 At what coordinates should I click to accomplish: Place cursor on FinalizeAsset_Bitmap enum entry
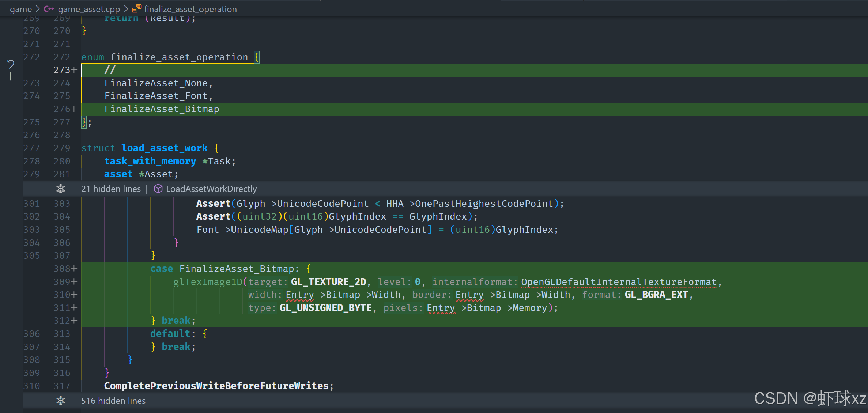[x=162, y=109]
